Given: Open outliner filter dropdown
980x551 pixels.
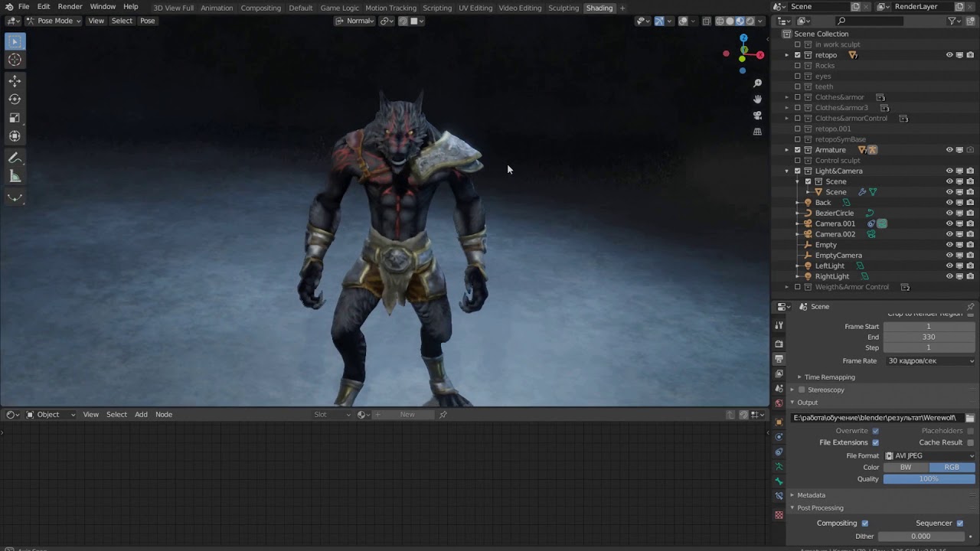Looking at the screenshot, I should pyautogui.click(x=955, y=21).
